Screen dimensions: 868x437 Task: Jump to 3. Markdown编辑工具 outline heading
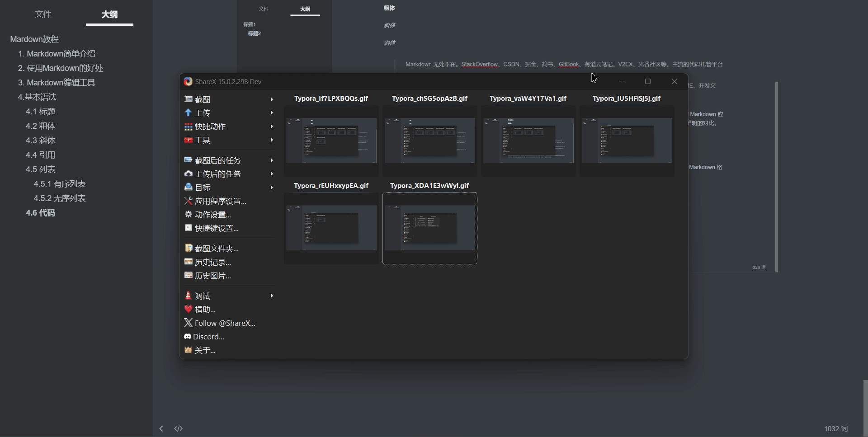[57, 83]
